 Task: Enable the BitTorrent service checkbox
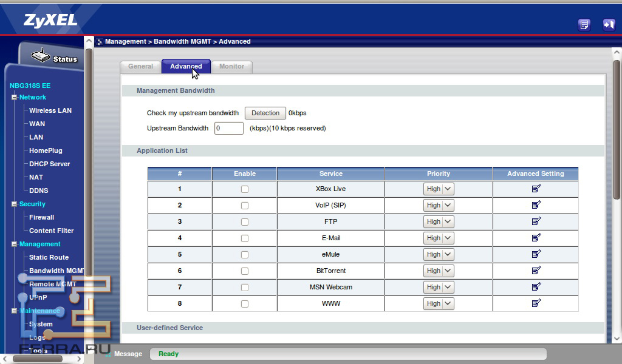[245, 271]
